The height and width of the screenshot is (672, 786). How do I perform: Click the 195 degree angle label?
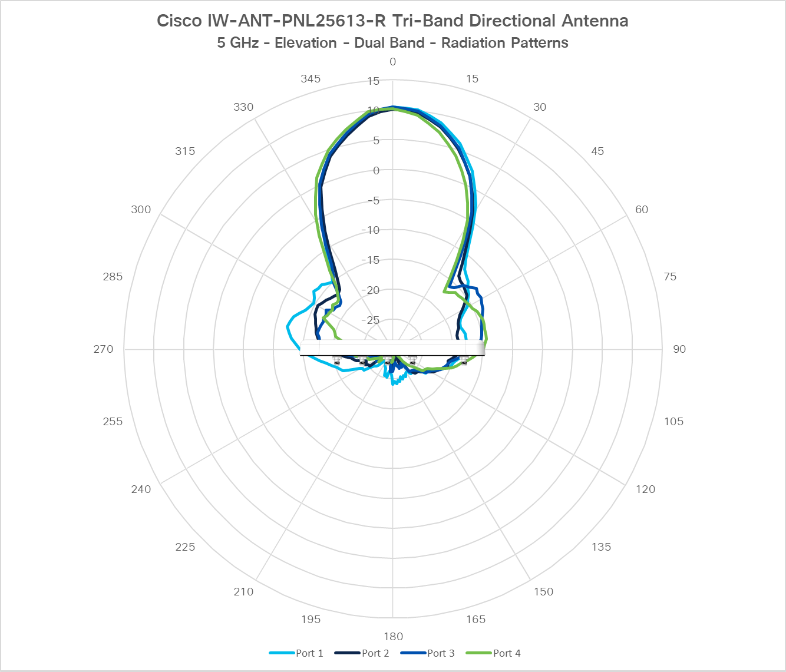(x=311, y=620)
